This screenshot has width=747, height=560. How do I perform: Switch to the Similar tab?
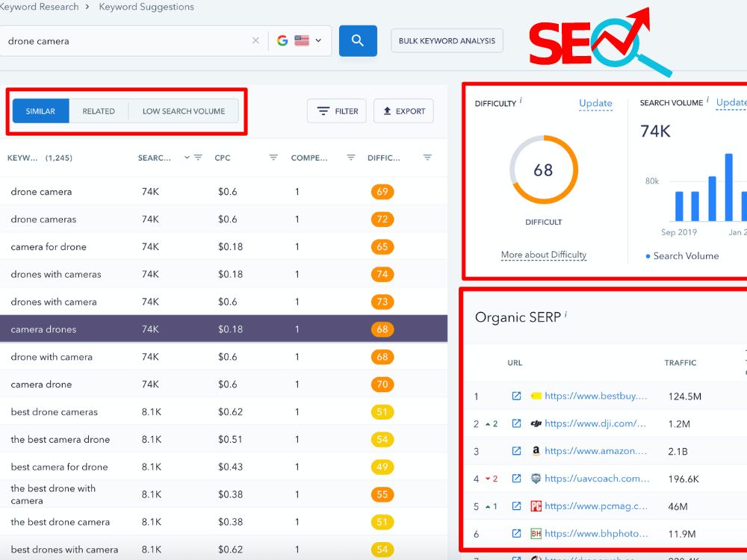(x=40, y=111)
